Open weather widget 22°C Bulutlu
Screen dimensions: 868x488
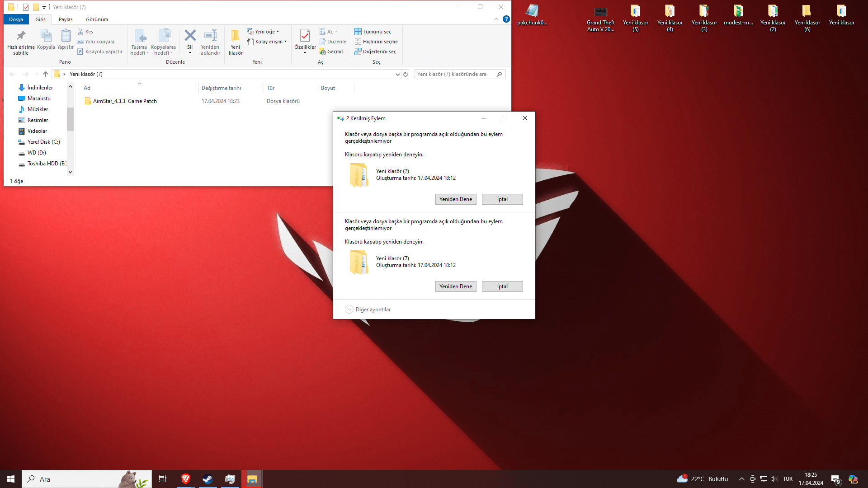(x=702, y=479)
